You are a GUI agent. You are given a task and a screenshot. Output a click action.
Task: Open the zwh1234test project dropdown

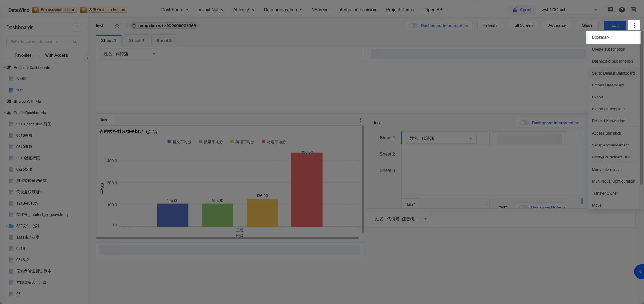(x=569, y=10)
